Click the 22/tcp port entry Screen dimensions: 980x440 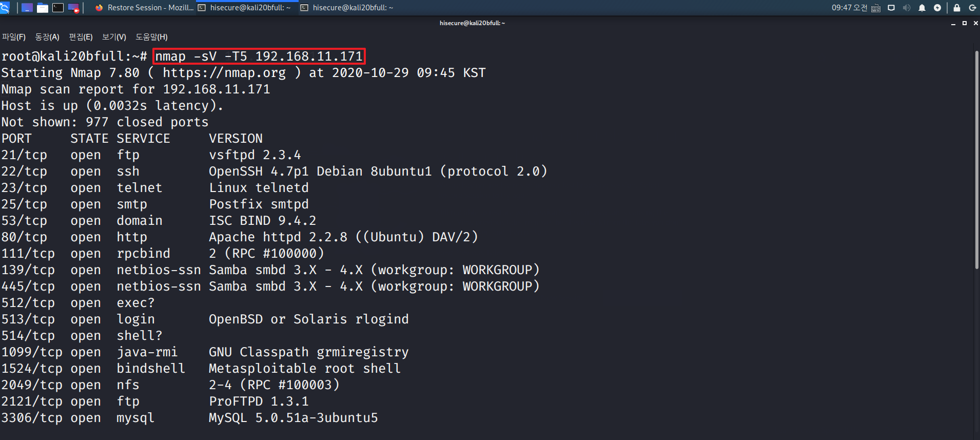pyautogui.click(x=24, y=171)
